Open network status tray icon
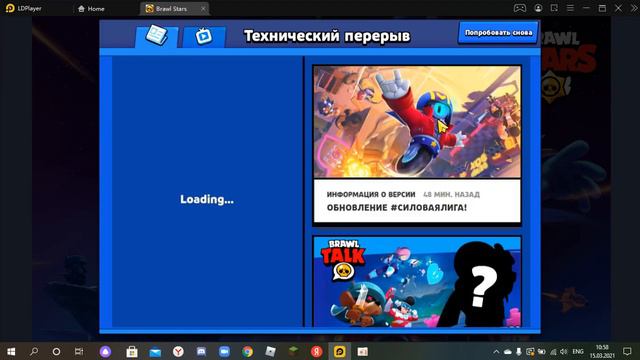640x360 pixels. 553,351
